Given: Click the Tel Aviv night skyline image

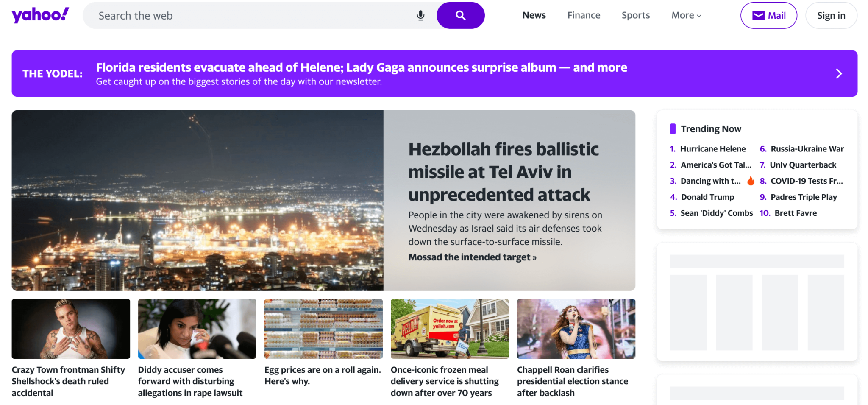Looking at the screenshot, I should pos(198,200).
